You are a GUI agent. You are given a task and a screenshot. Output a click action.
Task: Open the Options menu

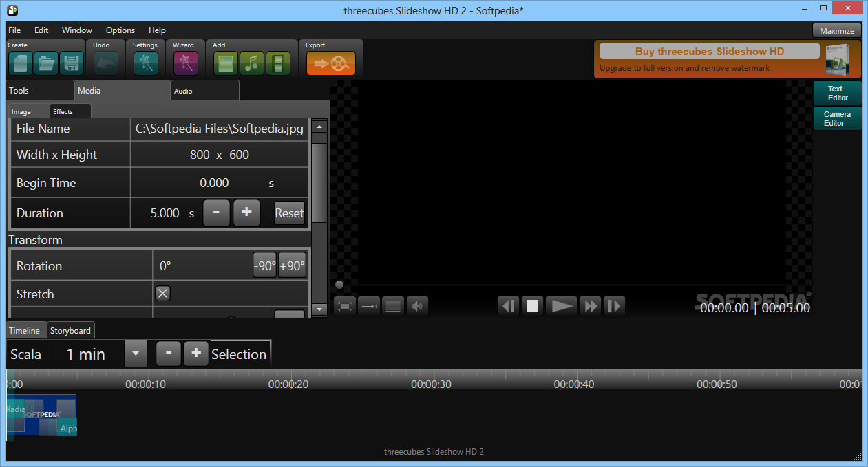coord(120,30)
